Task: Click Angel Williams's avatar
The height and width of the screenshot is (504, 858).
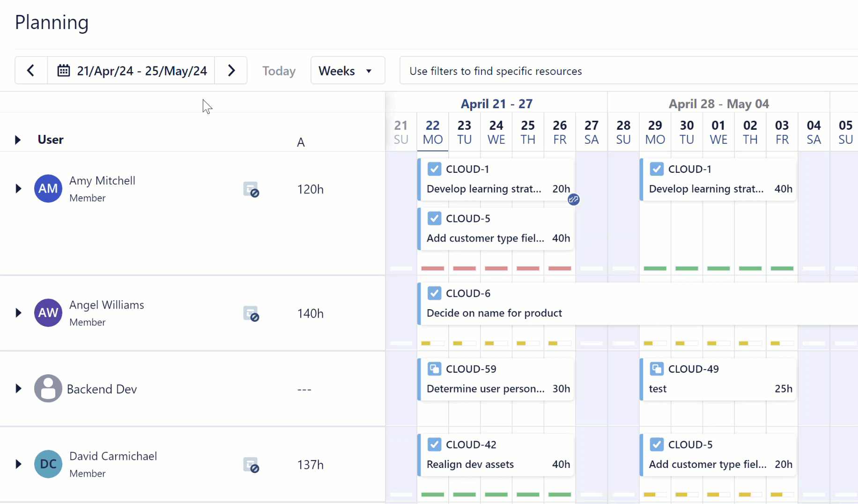Action: 48,312
